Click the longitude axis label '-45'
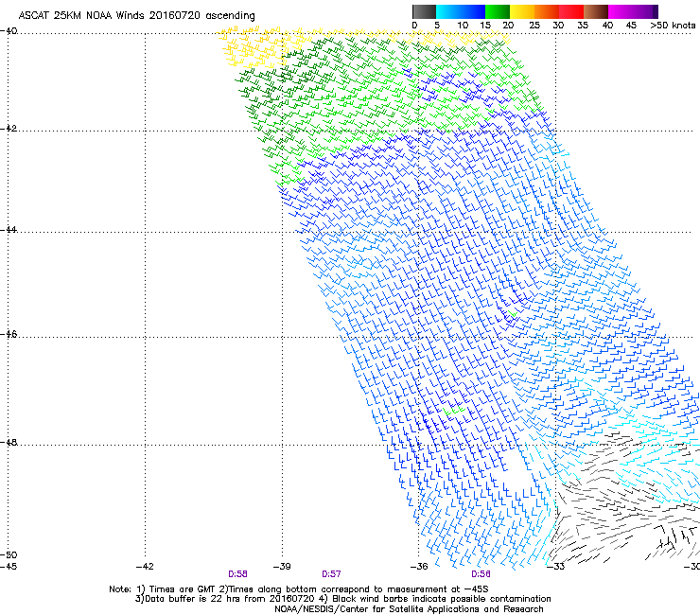The height and width of the screenshot is (615, 700). click(9, 567)
